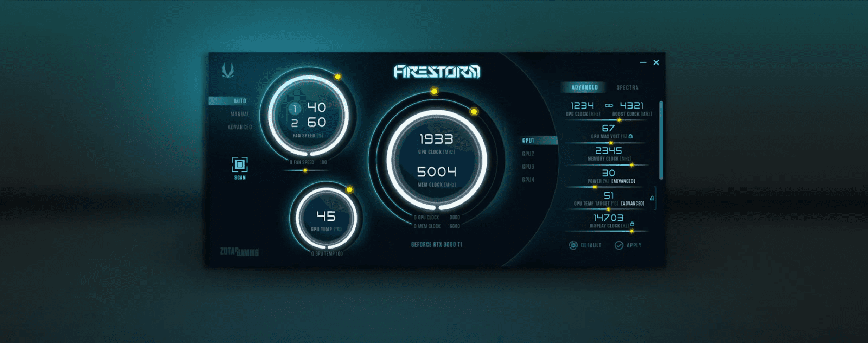Switch to the Spectra tab

pyautogui.click(x=627, y=87)
